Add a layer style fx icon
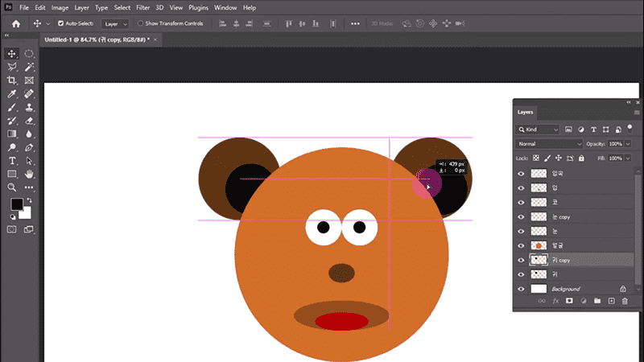This screenshot has height=362, width=644. (x=555, y=301)
